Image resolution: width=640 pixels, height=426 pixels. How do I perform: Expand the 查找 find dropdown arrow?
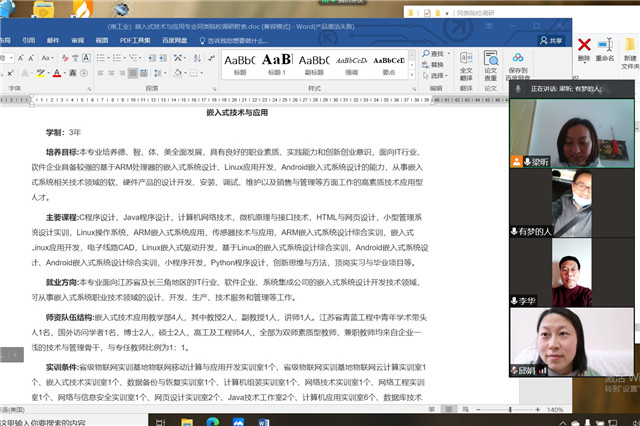point(450,55)
